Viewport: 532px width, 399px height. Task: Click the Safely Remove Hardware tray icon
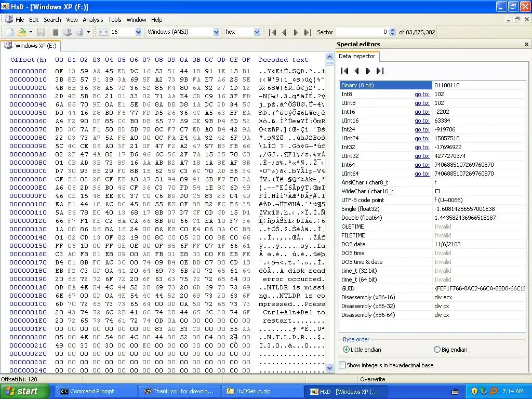484,392
